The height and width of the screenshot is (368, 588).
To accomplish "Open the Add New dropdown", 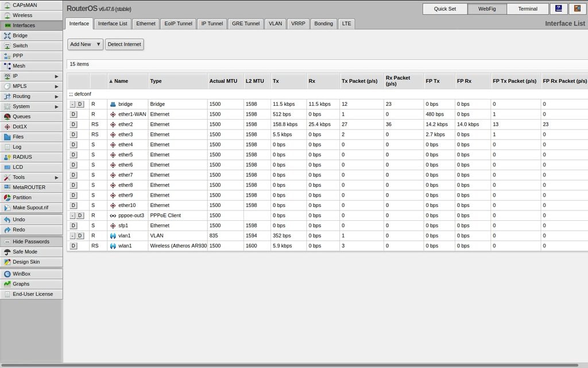I will click(85, 44).
